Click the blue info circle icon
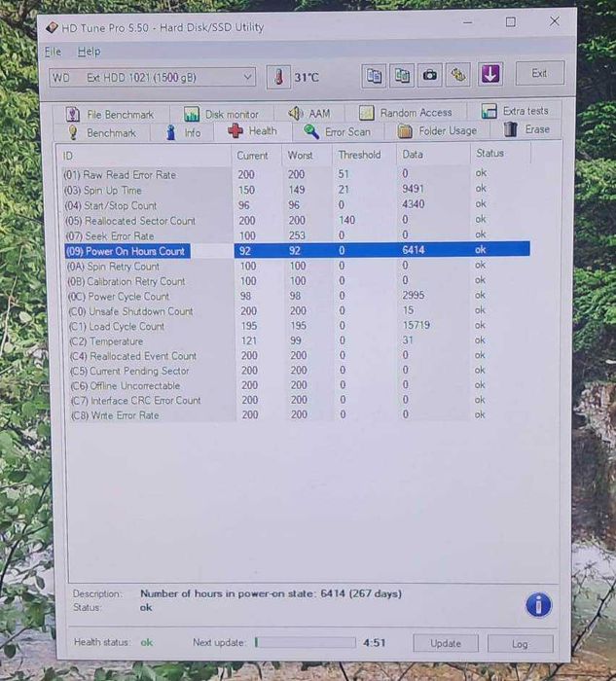 tap(539, 605)
